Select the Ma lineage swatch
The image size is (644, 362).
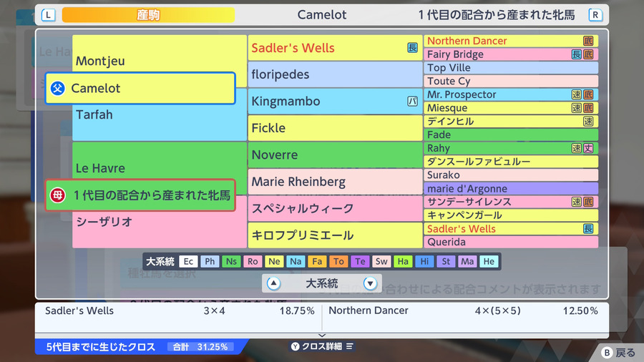[x=467, y=261]
